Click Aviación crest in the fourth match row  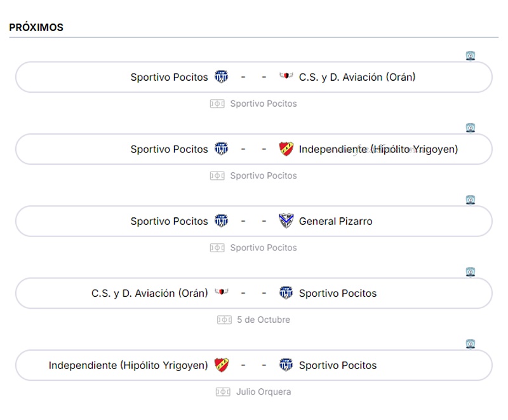pyautogui.click(x=221, y=293)
